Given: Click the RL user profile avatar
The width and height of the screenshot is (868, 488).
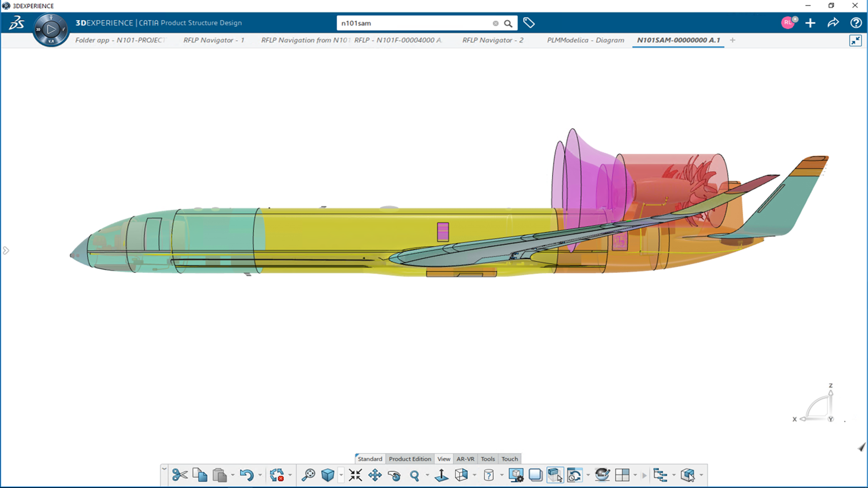Looking at the screenshot, I should pos(788,23).
